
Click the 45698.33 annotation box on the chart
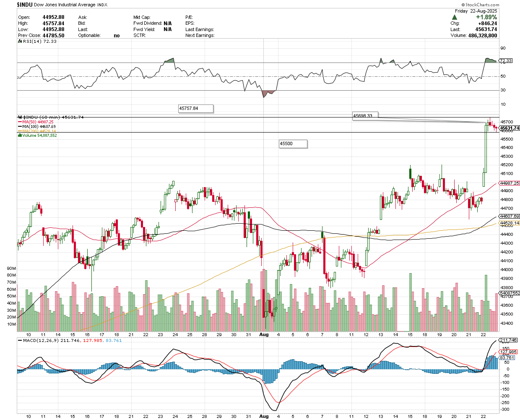point(366,116)
